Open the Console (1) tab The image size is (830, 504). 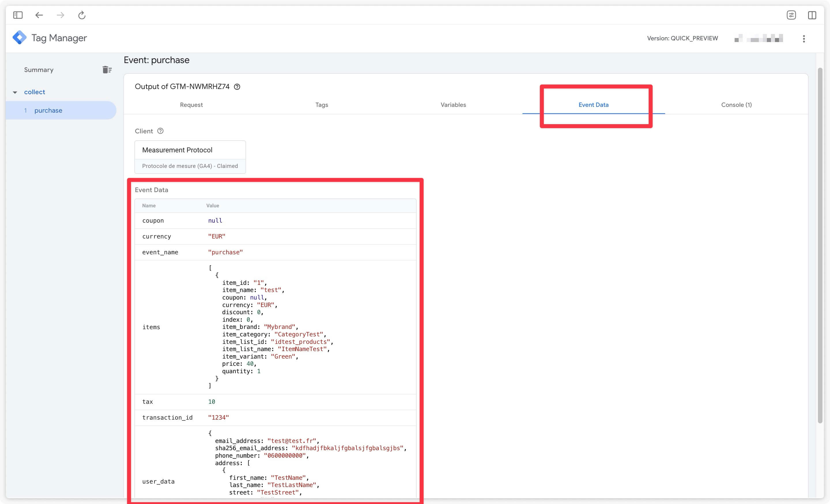pos(736,105)
